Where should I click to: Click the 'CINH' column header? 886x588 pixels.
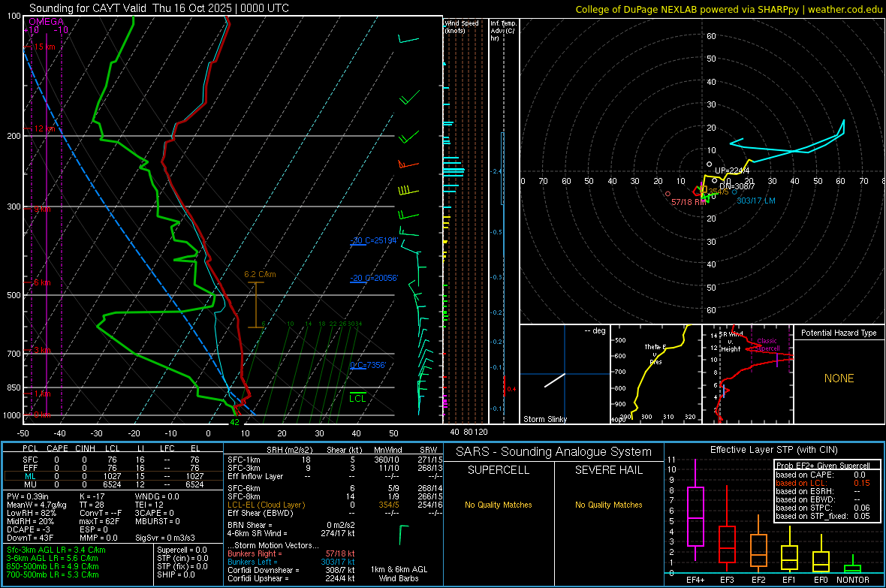(86, 448)
